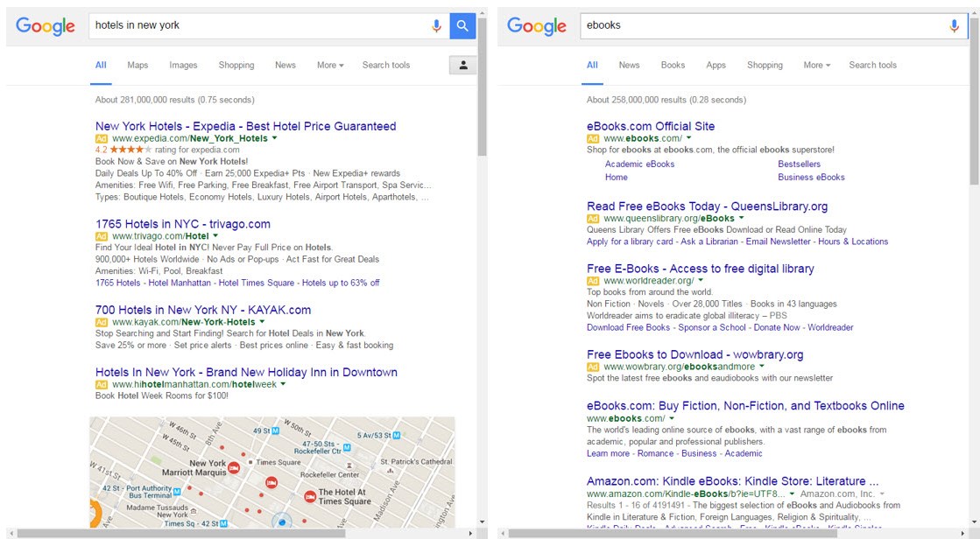980x539 pixels.
Task: Click Ask a Librarian link
Action: click(x=709, y=241)
